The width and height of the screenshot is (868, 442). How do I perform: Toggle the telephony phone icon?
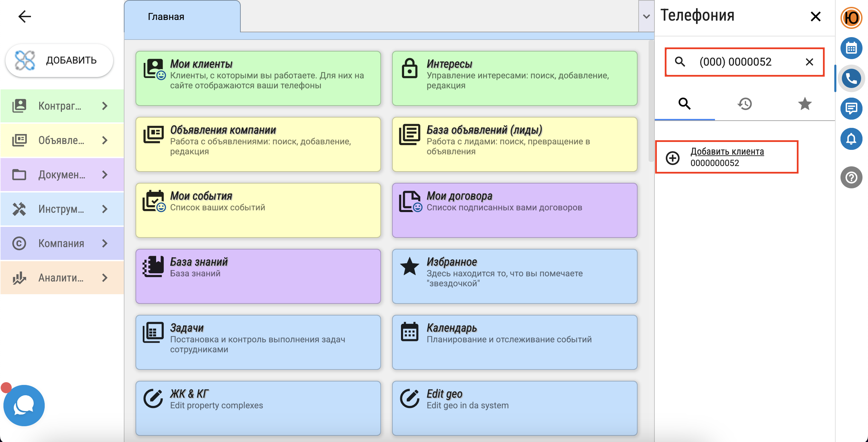pos(851,78)
